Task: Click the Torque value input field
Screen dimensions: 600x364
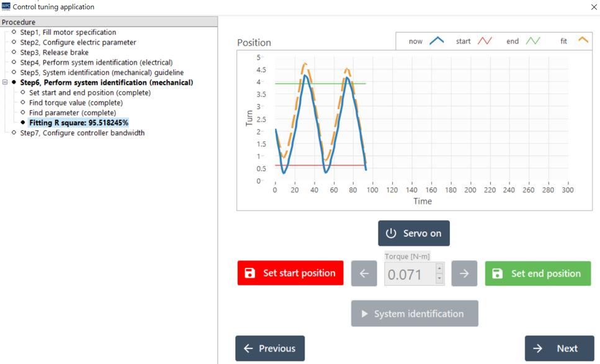Action: click(408, 274)
